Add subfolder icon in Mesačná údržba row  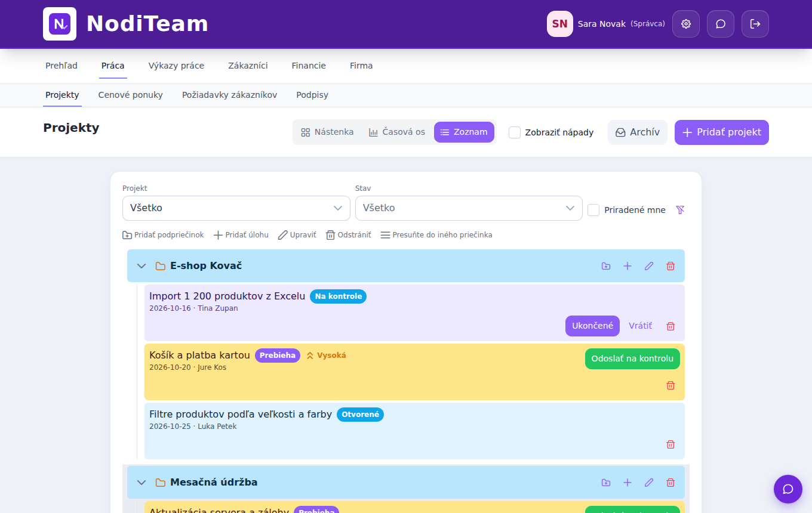(x=606, y=483)
